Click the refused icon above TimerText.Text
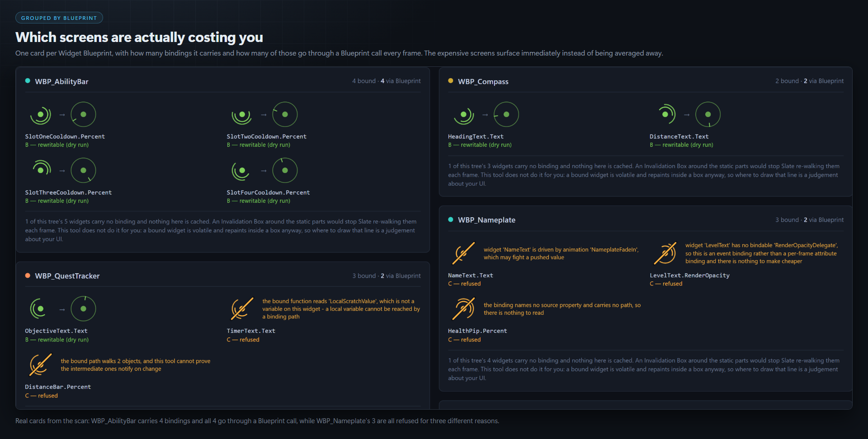 click(242, 309)
